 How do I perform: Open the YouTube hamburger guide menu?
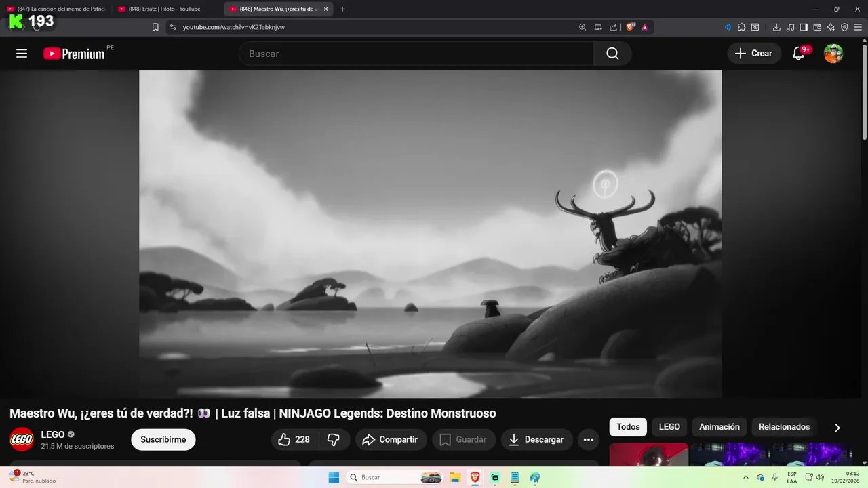click(22, 54)
